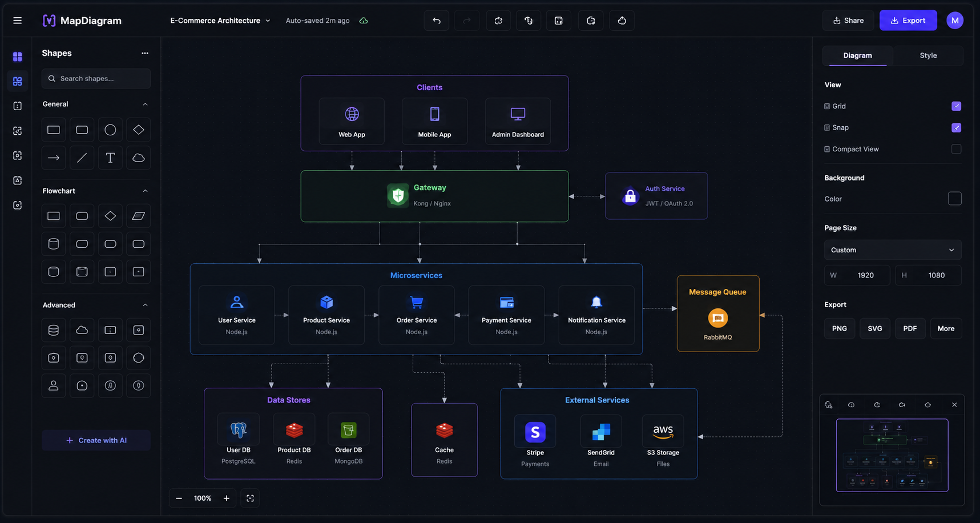
Task: Select the line shape in General
Action: (x=82, y=158)
